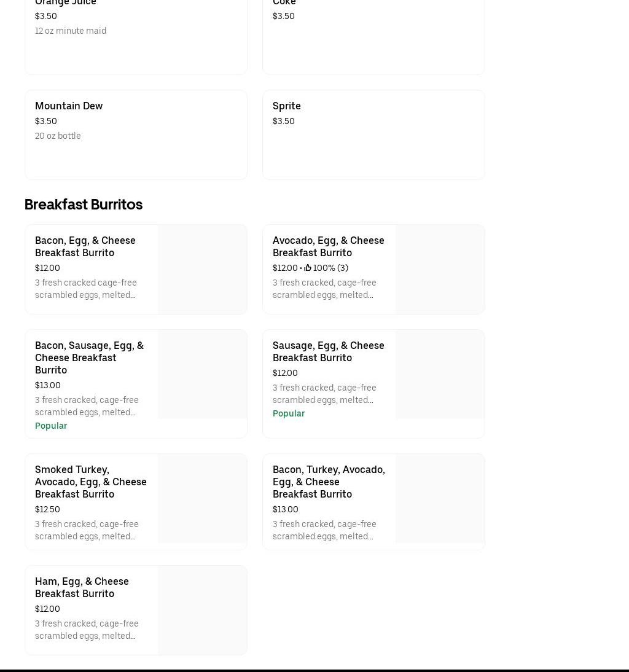Image resolution: width=629 pixels, height=672 pixels.
Task: Open Bacon, Sausage, Egg, & Cheese Burrito
Action: click(x=89, y=357)
